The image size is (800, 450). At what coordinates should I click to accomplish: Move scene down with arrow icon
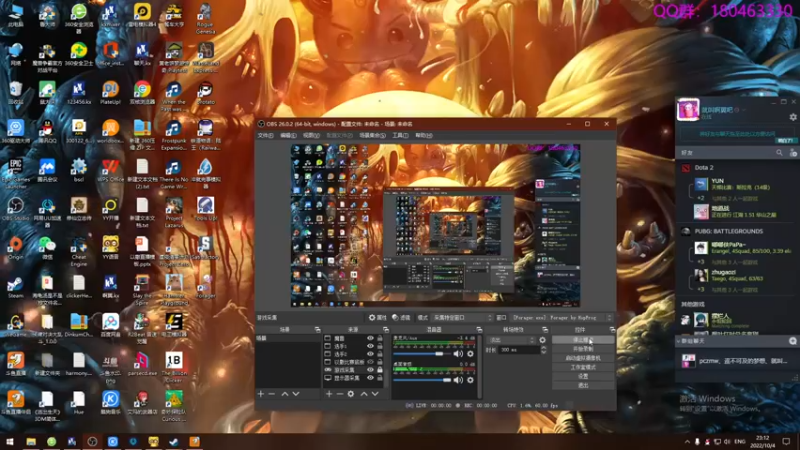tap(296, 394)
